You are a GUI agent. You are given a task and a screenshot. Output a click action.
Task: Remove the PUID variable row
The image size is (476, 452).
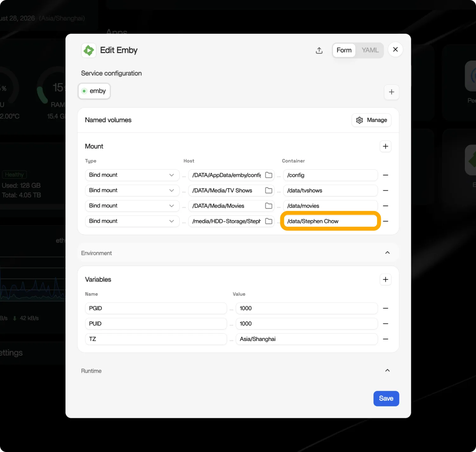pyautogui.click(x=386, y=324)
